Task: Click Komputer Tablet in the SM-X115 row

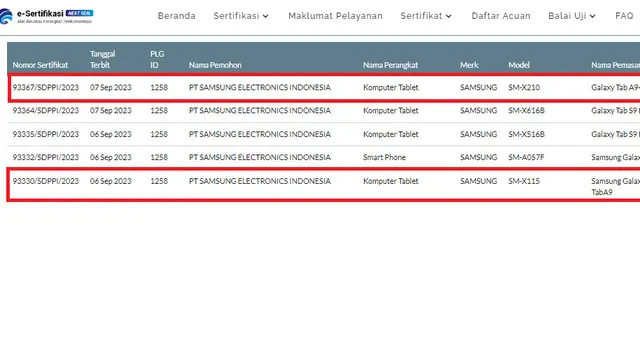Action: coord(391,181)
